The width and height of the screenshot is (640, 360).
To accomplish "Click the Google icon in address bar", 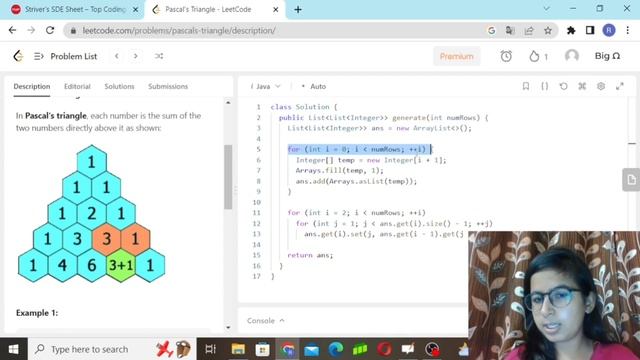I will tap(491, 31).
